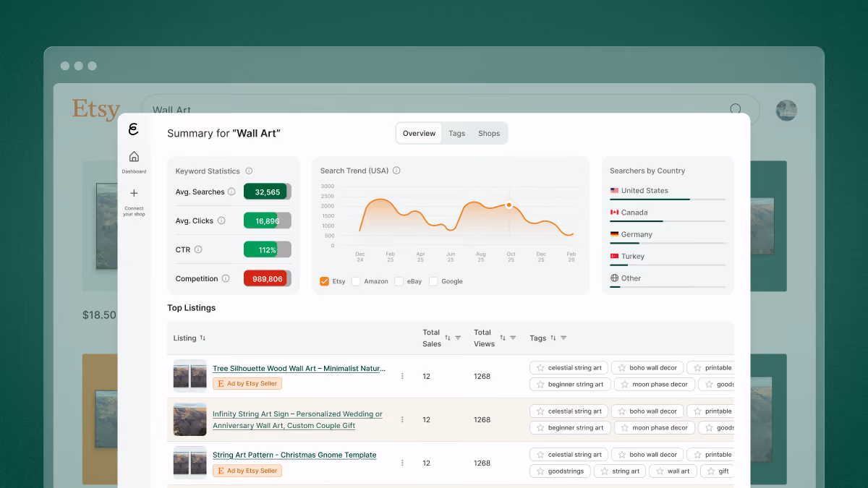Sort the Tags column

click(553, 338)
